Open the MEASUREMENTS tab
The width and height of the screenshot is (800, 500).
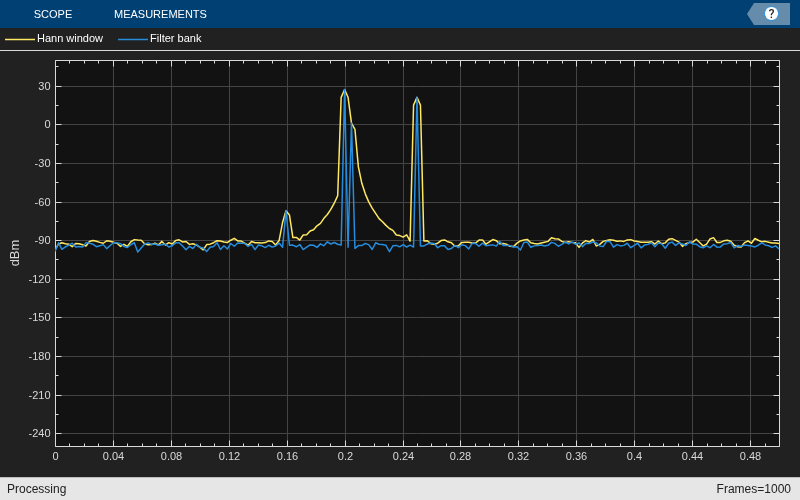(x=160, y=14)
